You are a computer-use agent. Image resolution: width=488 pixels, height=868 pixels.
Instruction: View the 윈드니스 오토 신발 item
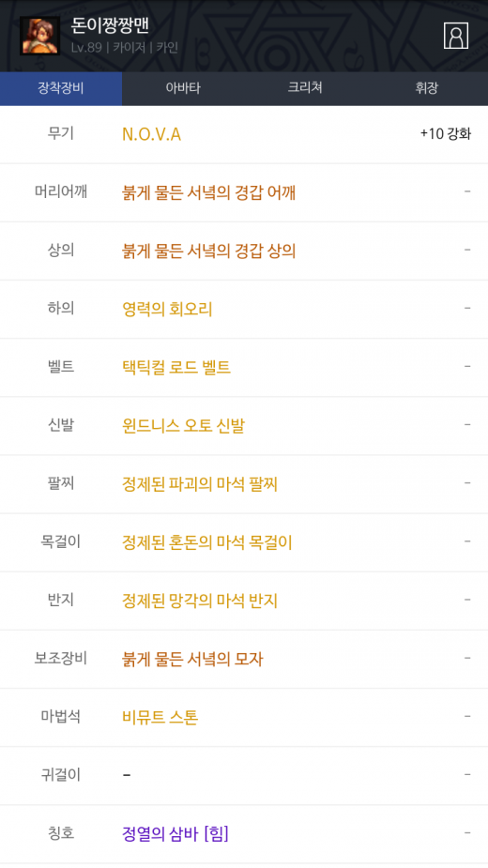point(183,426)
